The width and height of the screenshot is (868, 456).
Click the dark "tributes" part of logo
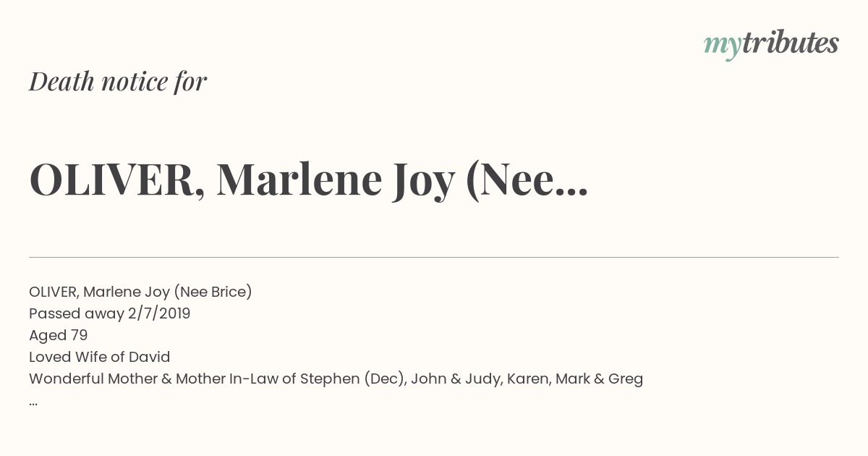tap(790, 43)
